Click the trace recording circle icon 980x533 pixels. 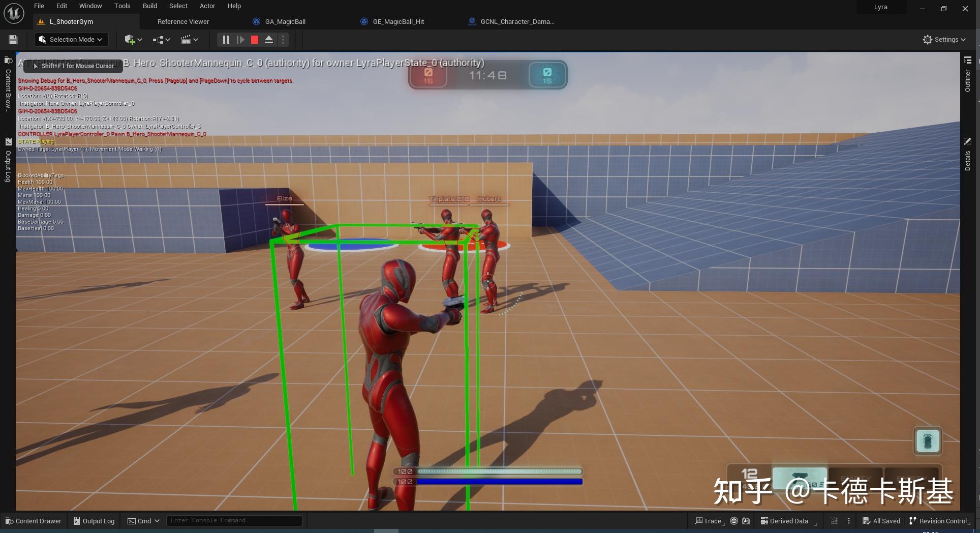[x=734, y=521]
